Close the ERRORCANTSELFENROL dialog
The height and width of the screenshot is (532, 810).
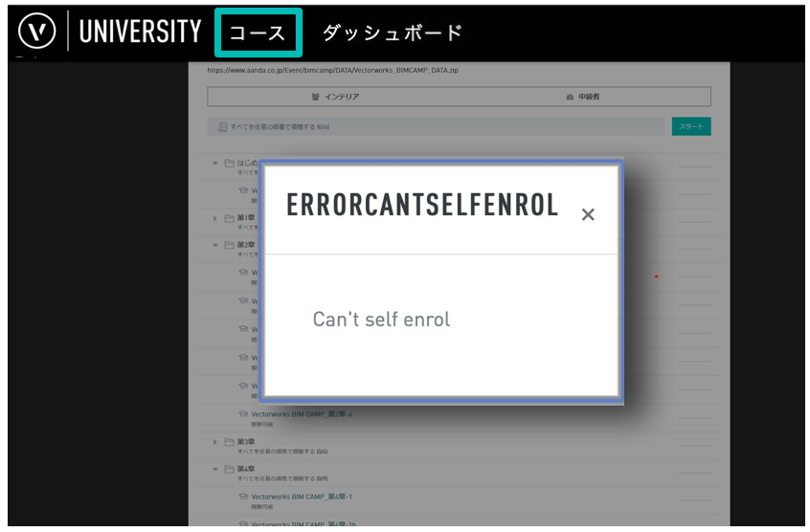point(588,215)
